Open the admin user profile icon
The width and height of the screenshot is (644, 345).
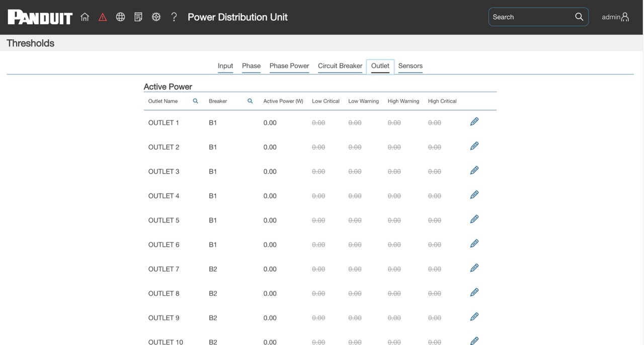coord(625,17)
